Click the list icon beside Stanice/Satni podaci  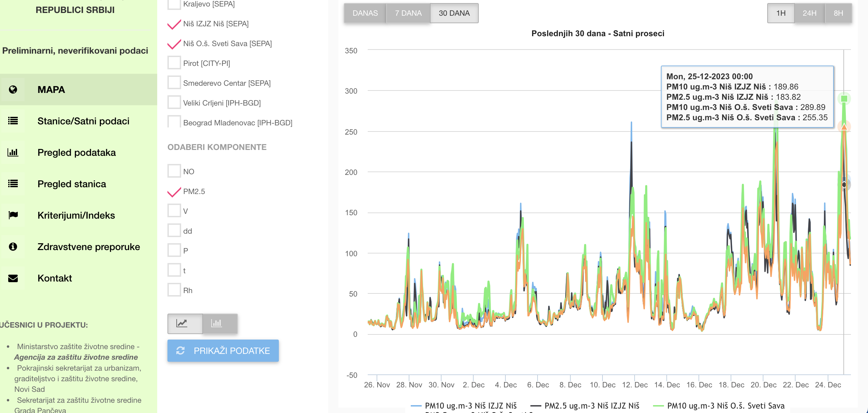pyautogui.click(x=13, y=121)
